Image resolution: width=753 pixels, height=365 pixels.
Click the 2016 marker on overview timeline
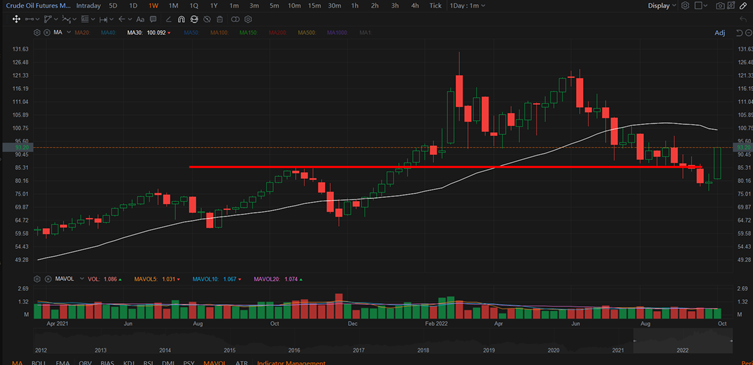[x=294, y=350]
